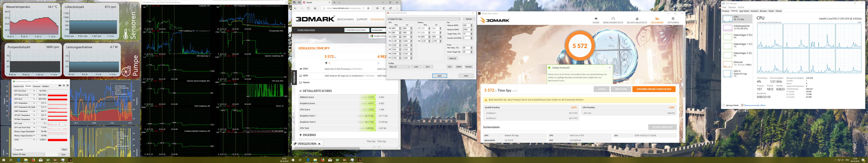Screen dimensions: 868x163
Task: Open GPU Memory Clock sensor dropdown
Action: pyautogui.click(x=34, y=95)
